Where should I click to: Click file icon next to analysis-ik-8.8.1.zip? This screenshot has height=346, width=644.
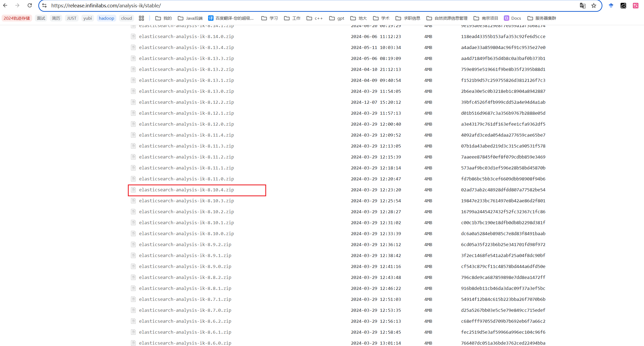coord(133,288)
